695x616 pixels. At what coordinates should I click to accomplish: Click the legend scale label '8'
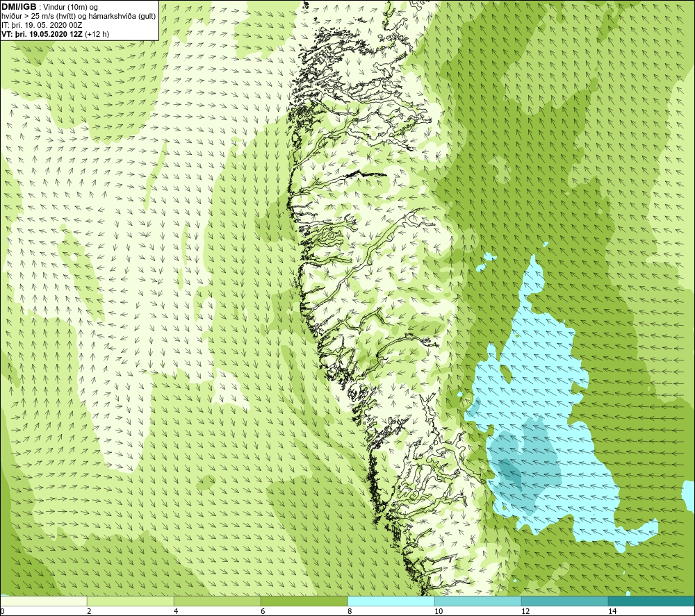[x=350, y=611]
